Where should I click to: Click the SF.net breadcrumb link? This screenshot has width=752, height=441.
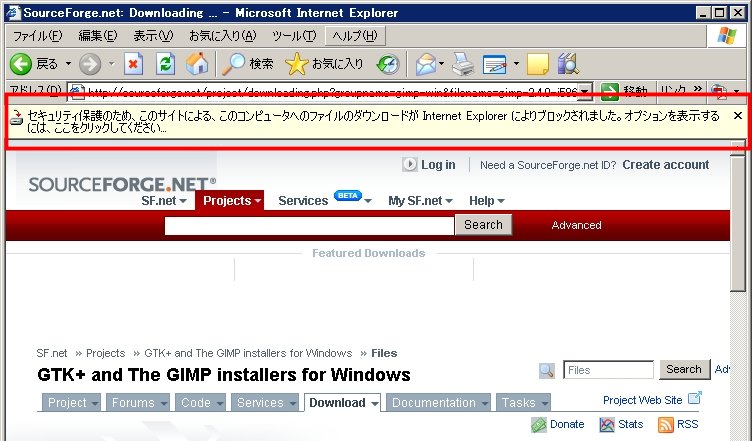[x=52, y=353]
